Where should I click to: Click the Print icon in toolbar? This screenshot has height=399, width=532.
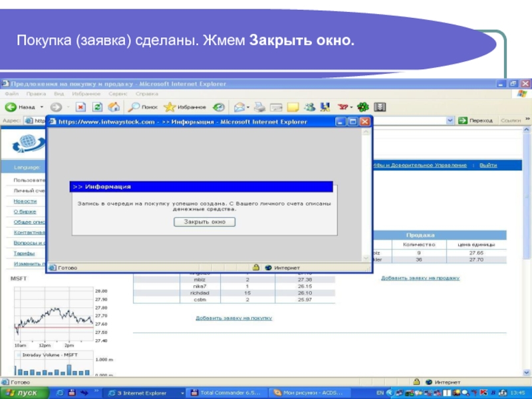[259, 106]
